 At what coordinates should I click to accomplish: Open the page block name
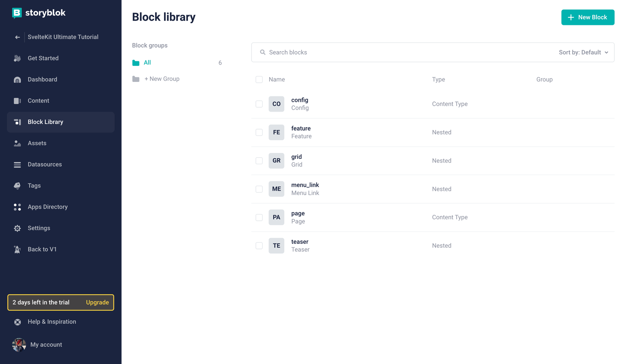[x=298, y=213]
